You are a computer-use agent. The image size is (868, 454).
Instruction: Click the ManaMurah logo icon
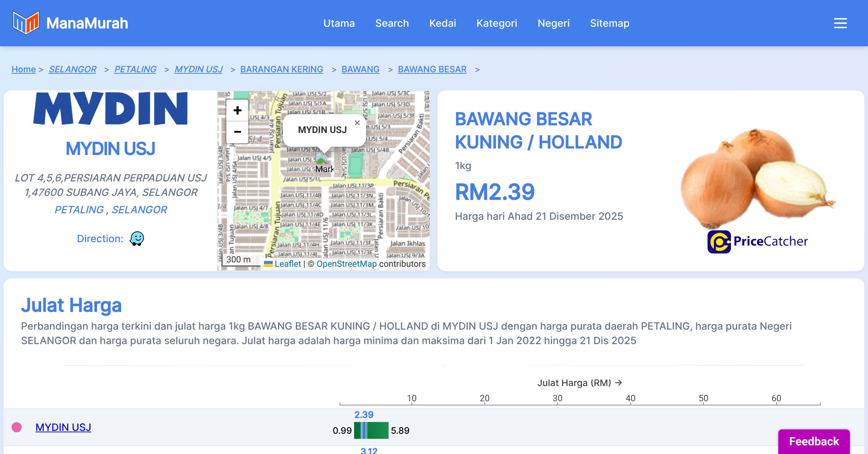point(26,23)
